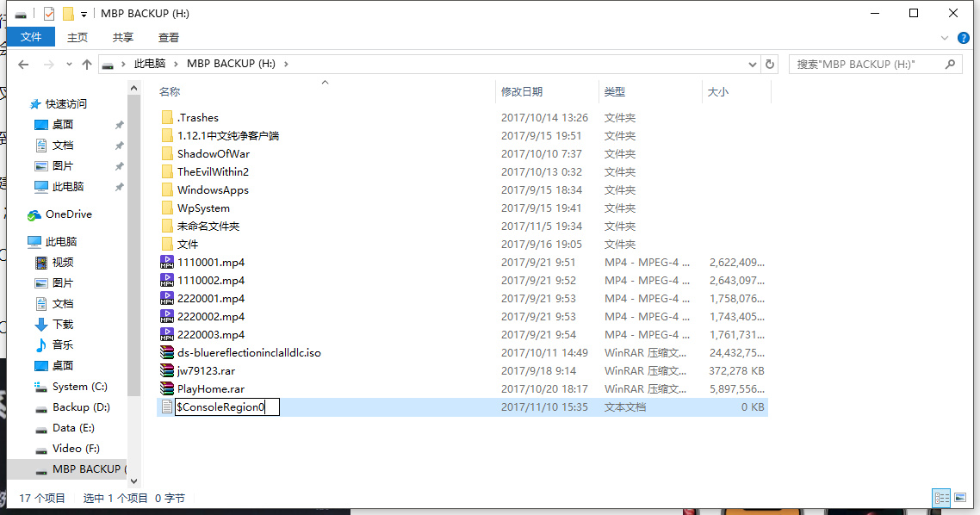The width and height of the screenshot is (980, 515).
Task: Open Data (E:) drive
Action: click(x=73, y=427)
